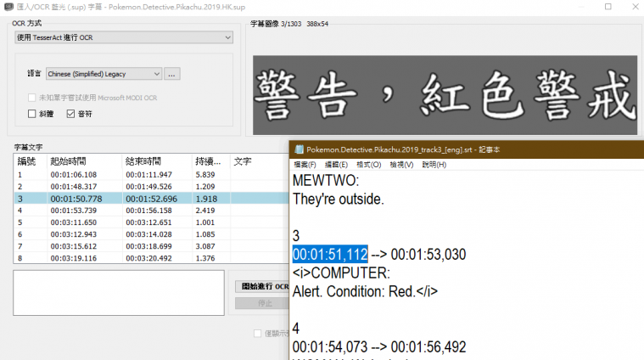Screen dimensions: 644x360
Task: Click the subtitle text input box
Action: pos(119,293)
